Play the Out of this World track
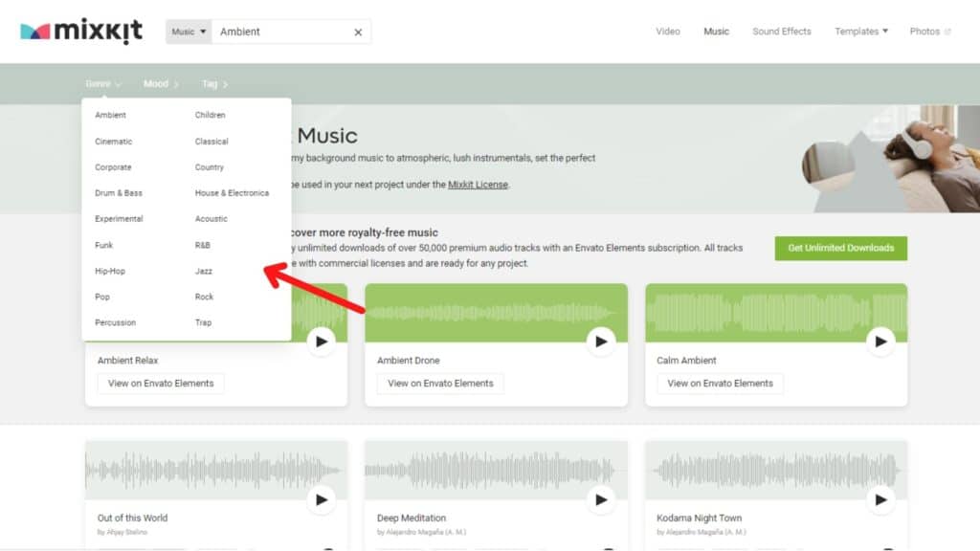Image resolution: width=980 pixels, height=551 pixels. (321, 498)
